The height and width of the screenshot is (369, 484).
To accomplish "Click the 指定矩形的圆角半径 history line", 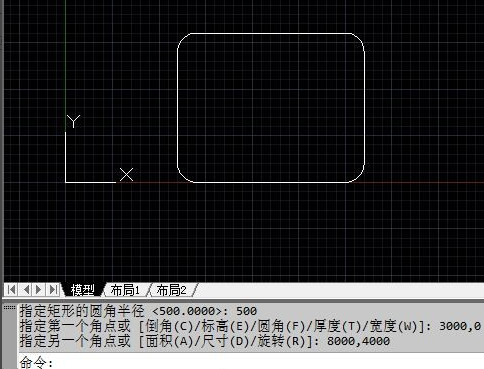I will (138, 311).
